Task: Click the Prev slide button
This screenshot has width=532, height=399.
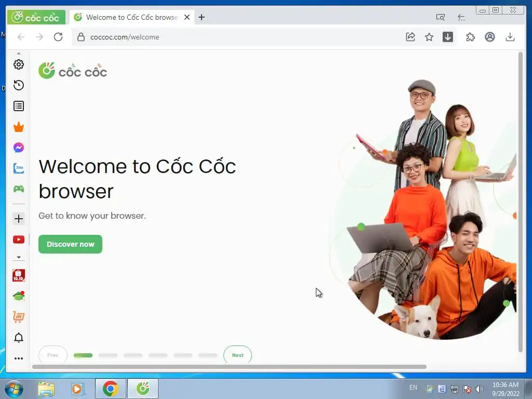Action: [x=53, y=355]
